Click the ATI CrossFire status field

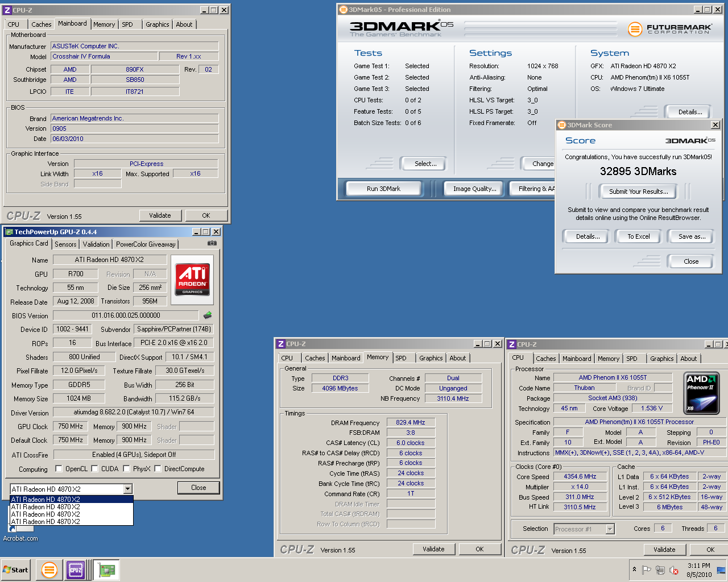pos(134,455)
